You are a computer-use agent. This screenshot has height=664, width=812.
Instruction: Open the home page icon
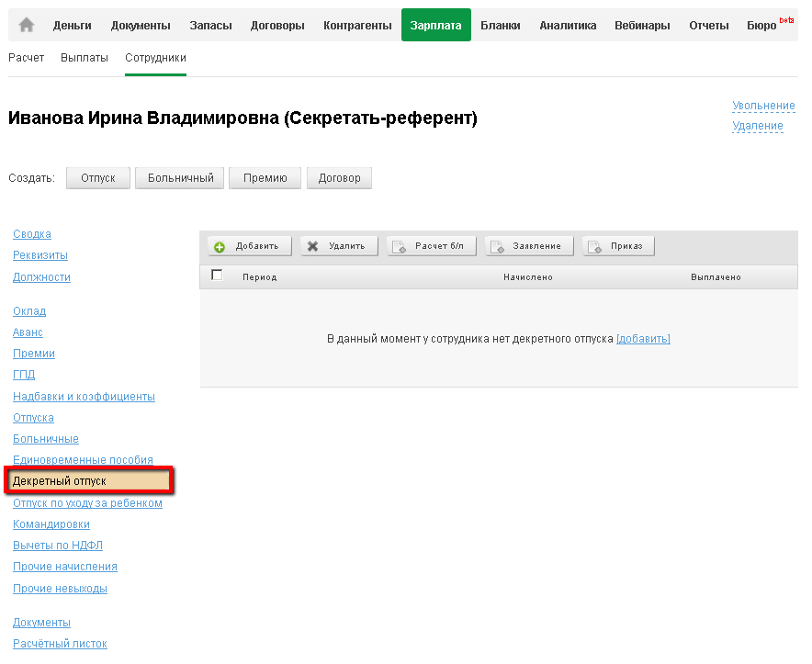(27, 25)
